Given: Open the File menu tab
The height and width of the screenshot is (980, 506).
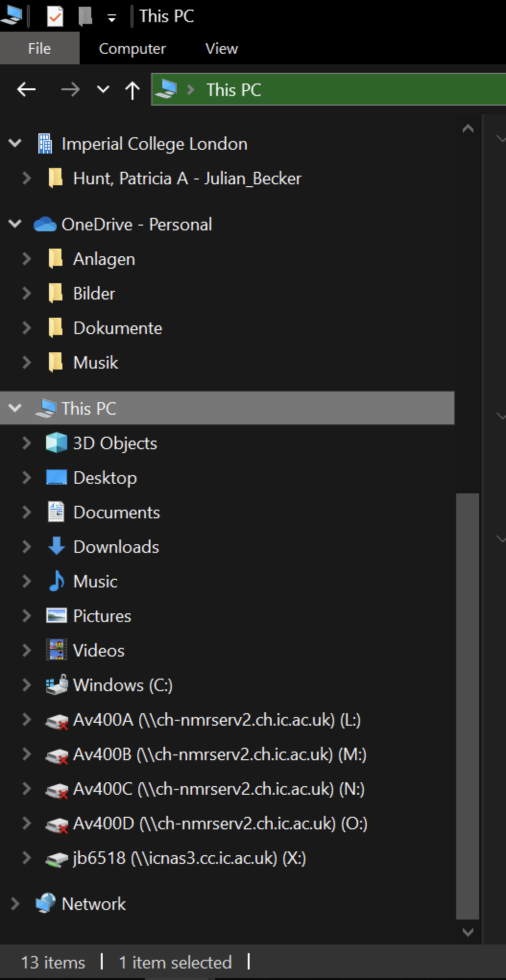Looking at the screenshot, I should 39,48.
